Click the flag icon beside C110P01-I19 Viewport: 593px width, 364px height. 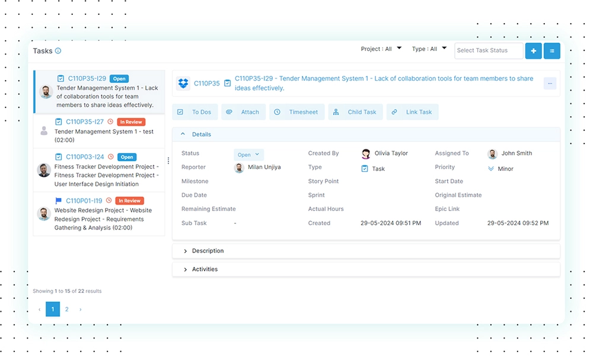(x=59, y=201)
